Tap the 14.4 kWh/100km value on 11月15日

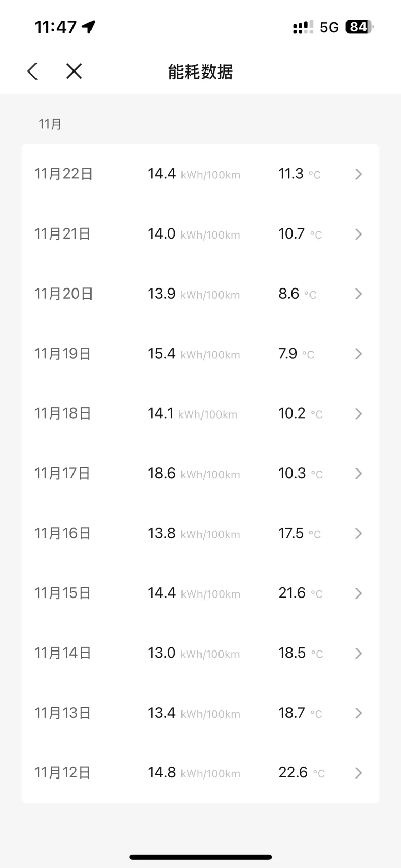(194, 593)
